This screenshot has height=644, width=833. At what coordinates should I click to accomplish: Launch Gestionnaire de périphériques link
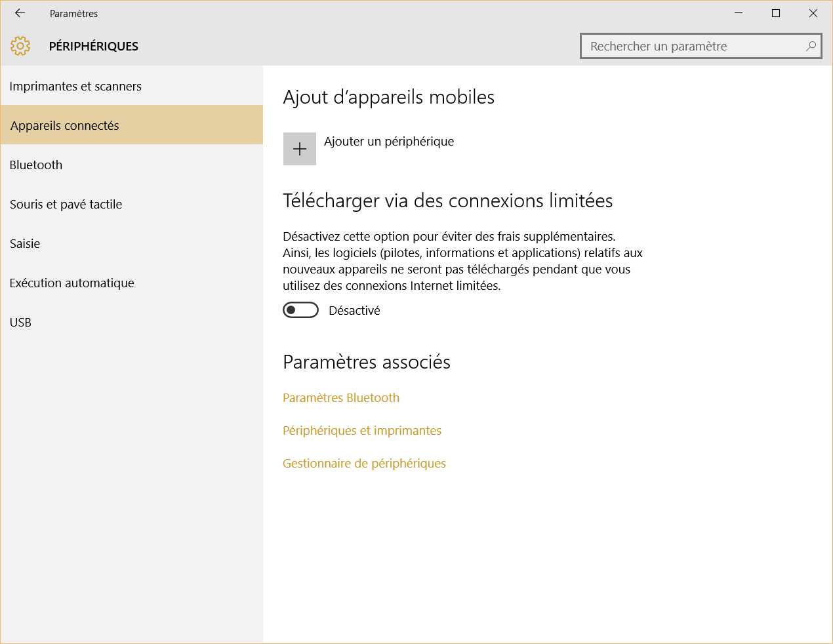(x=364, y=464)
